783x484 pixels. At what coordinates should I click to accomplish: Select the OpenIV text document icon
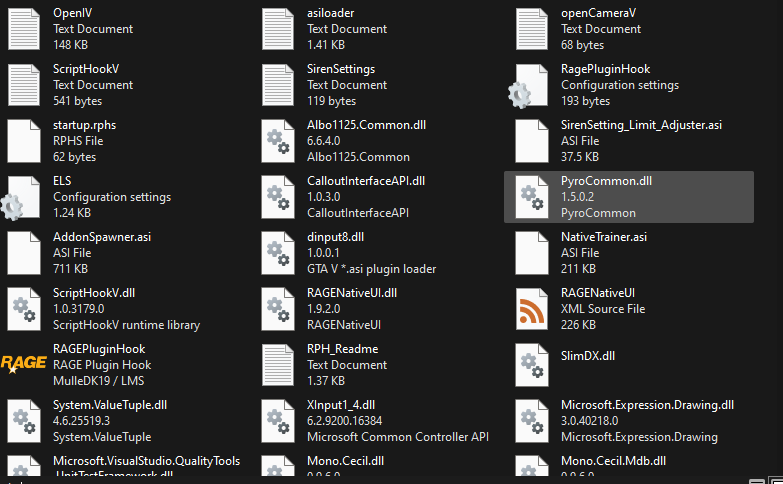[x=23, y=29]
